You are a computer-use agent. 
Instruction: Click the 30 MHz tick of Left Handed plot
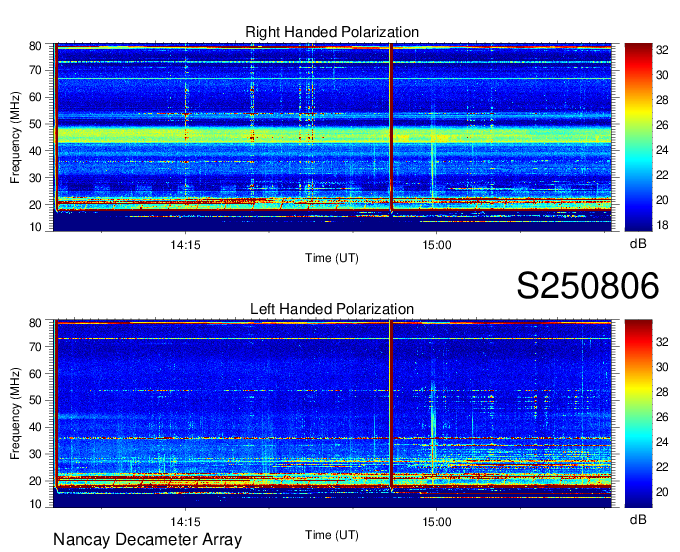pos(35,454)
